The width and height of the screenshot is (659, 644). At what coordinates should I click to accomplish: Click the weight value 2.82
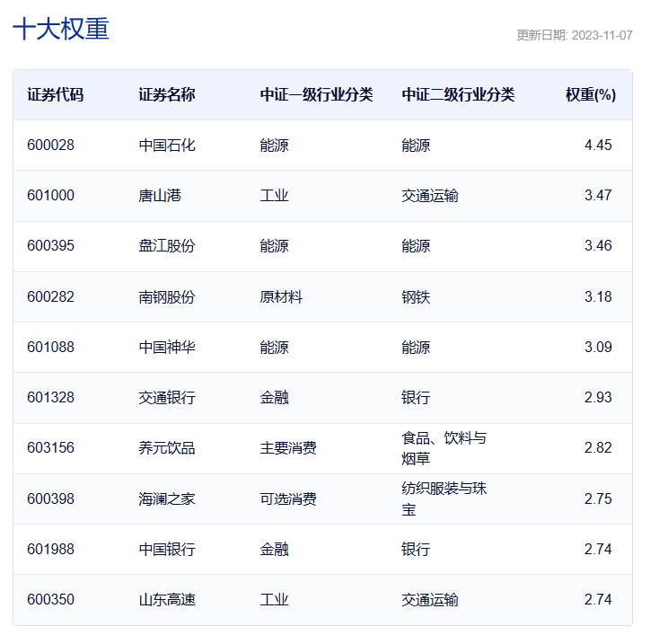(598, 448)
